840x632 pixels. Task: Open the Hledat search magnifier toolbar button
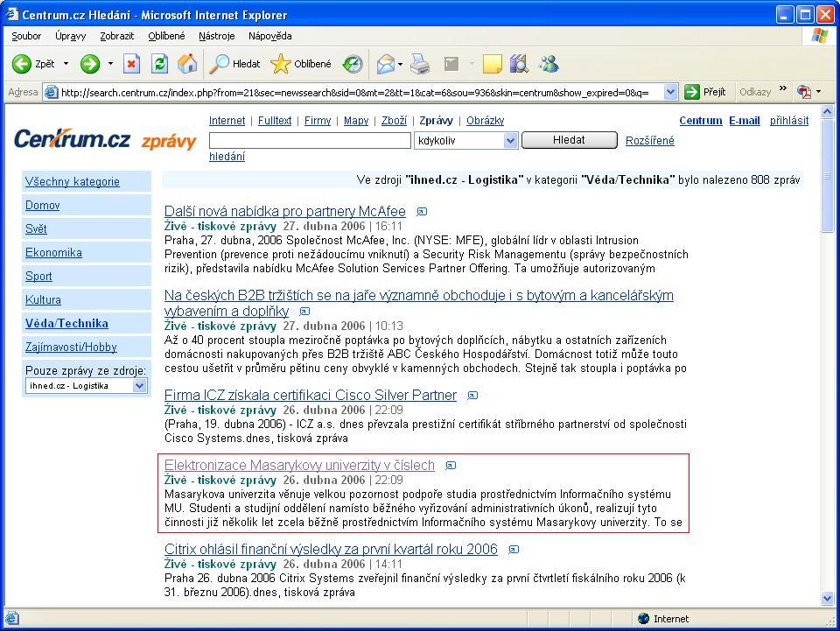234,64
